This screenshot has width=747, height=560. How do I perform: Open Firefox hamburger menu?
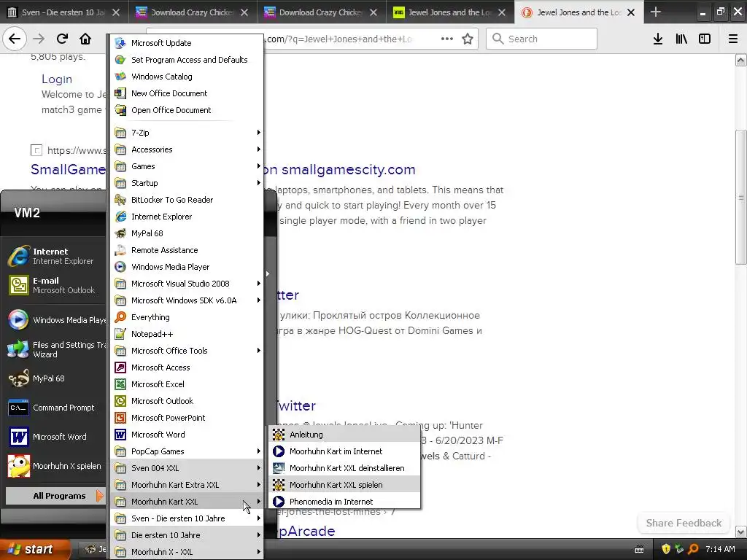pyautogui.click(x=733, y=39)
